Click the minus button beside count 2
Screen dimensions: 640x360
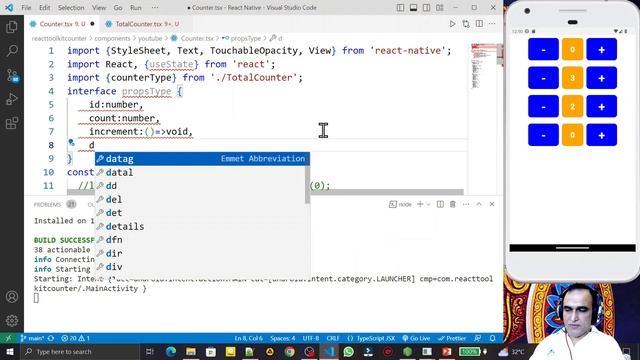click(x=543, y=107)
